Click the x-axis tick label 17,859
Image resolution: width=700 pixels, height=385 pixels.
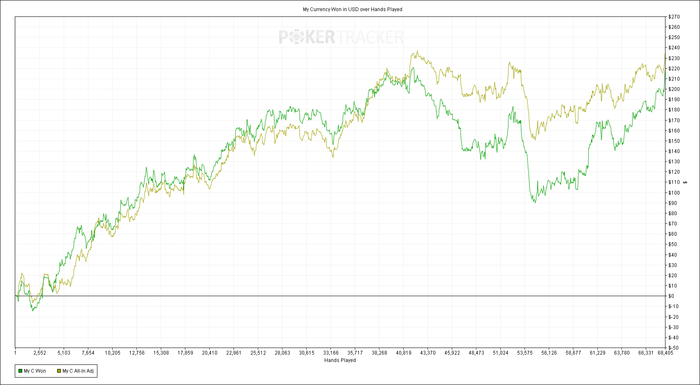pos(185,353)
